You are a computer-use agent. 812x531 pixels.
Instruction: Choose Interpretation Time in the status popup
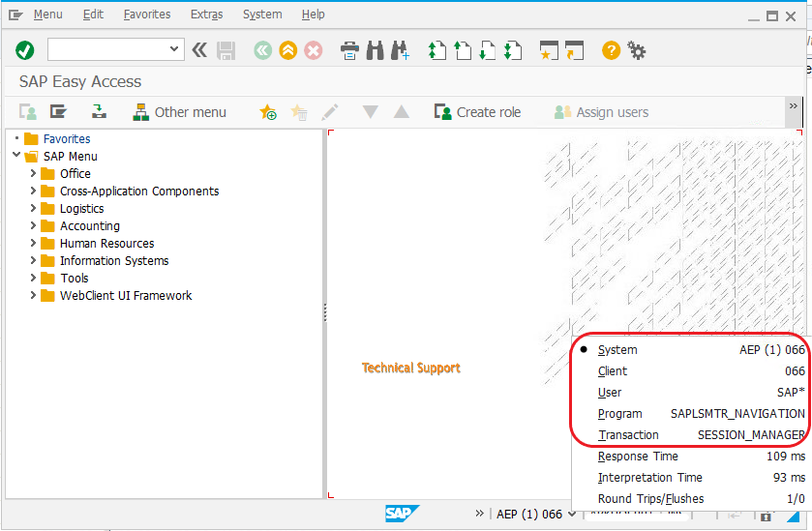(x=691, y=477)
